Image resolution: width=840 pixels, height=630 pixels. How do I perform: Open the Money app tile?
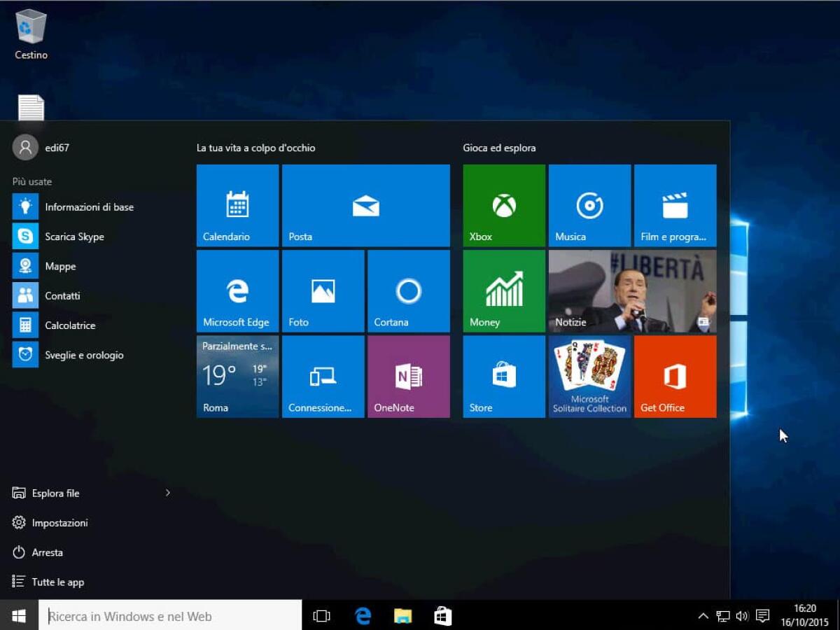click(503, 290)
